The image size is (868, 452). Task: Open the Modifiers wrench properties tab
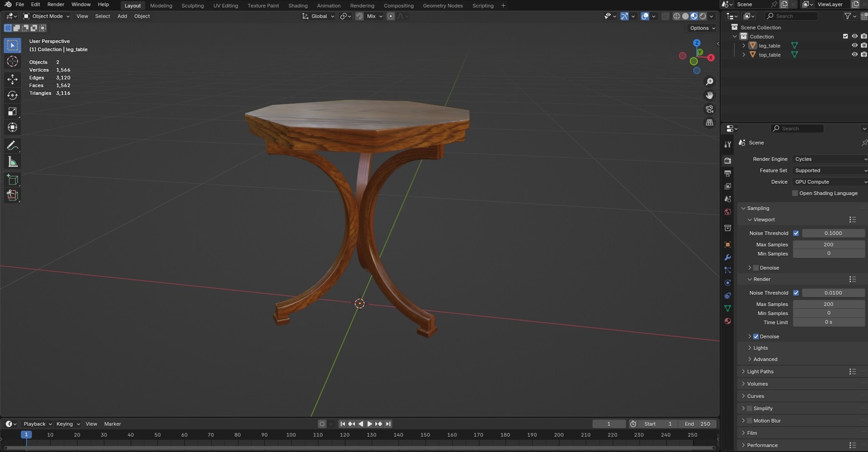pos(727,257)
